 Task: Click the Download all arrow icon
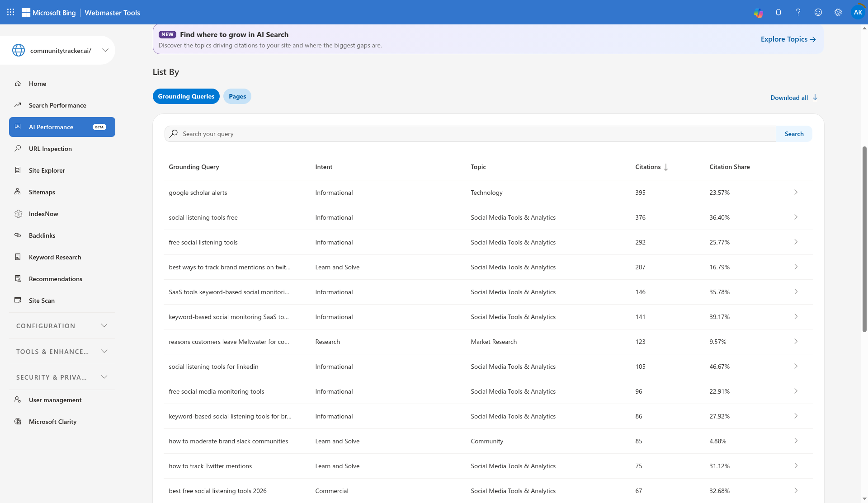point(815,98)
